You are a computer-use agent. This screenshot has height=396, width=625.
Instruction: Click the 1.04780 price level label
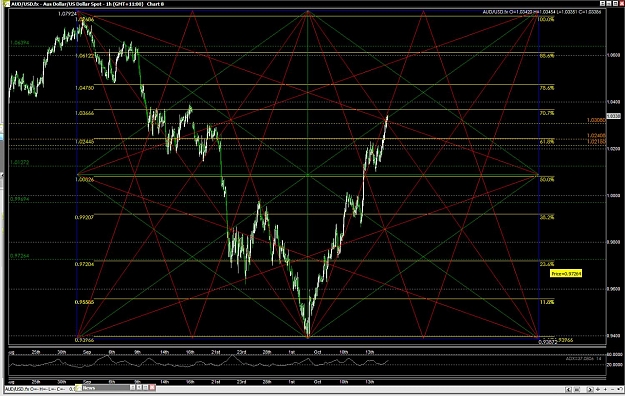tap(85, 88)
